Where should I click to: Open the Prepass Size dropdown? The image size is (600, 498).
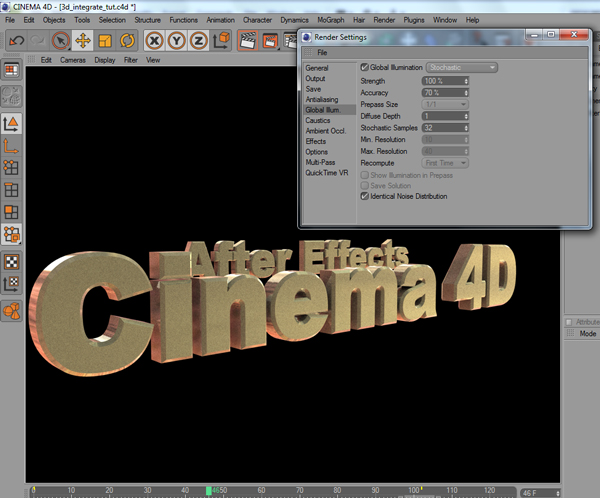445,104
